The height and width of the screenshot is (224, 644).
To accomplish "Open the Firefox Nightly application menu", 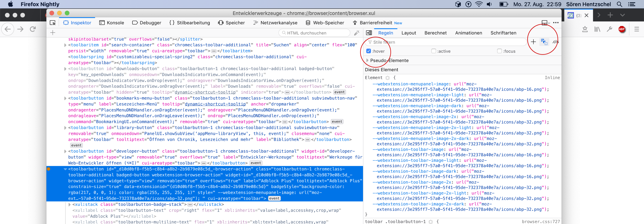I will click(40, 4).
